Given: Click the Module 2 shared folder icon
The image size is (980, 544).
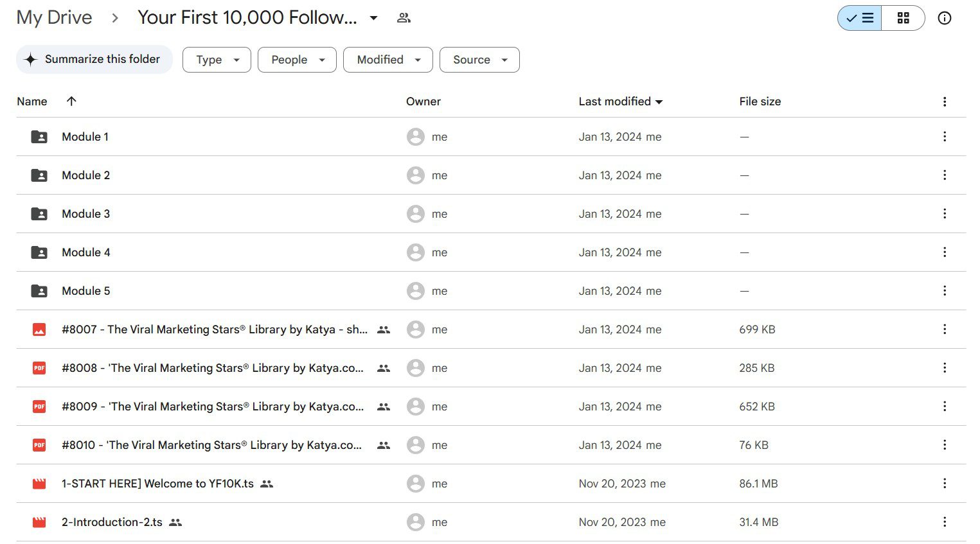Looking at the screenshot, I should tap(39, 175).
